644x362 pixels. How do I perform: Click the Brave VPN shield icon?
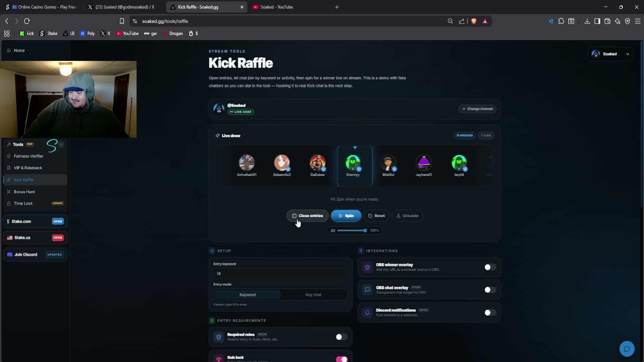(627, 21)
